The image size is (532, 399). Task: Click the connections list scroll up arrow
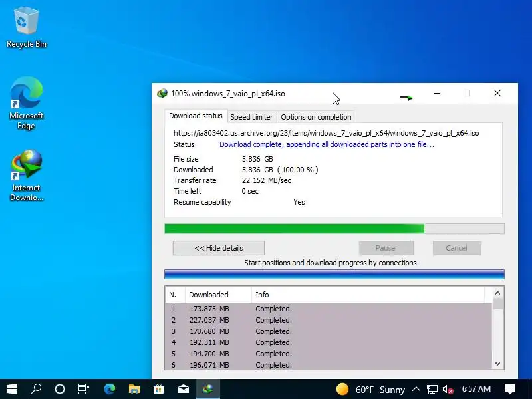pos(497,293)
